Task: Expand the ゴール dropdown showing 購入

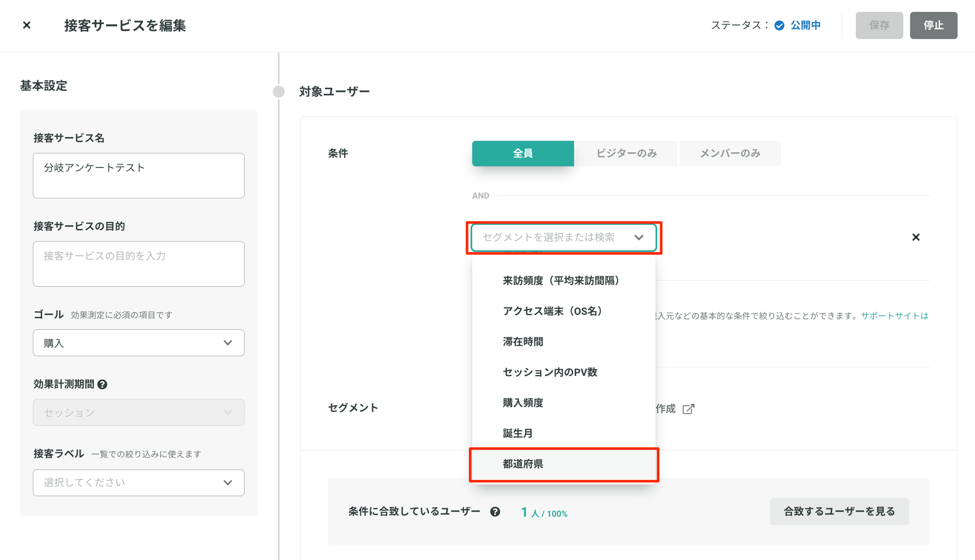Action: coord(139,343)
